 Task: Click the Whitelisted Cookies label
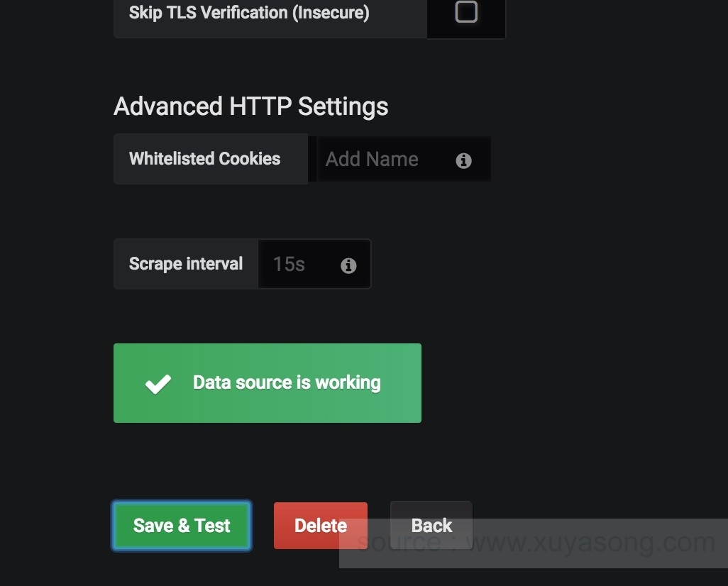pos(204,159)
